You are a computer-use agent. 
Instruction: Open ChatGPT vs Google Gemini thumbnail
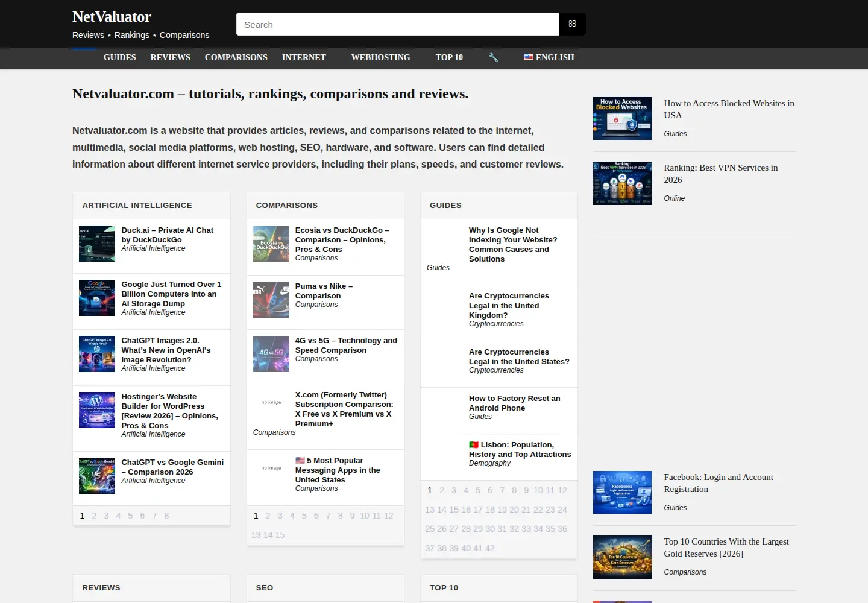[x=97, y=476]
